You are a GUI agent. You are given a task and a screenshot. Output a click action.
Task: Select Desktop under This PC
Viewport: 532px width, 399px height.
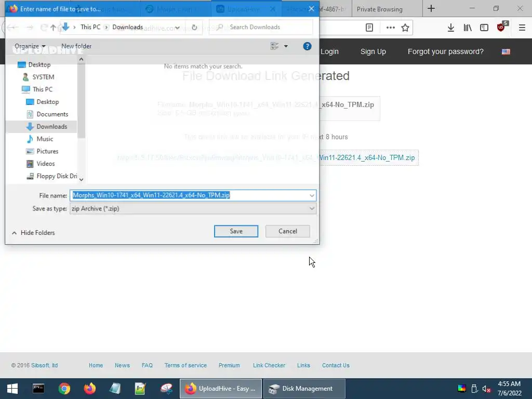(43, 102)
